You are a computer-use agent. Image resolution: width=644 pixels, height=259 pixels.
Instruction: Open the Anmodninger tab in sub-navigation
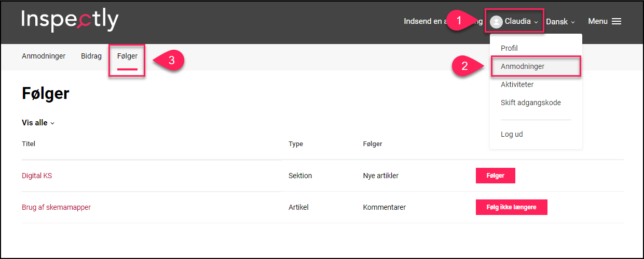pyautogui.click(x=44, y=56)
